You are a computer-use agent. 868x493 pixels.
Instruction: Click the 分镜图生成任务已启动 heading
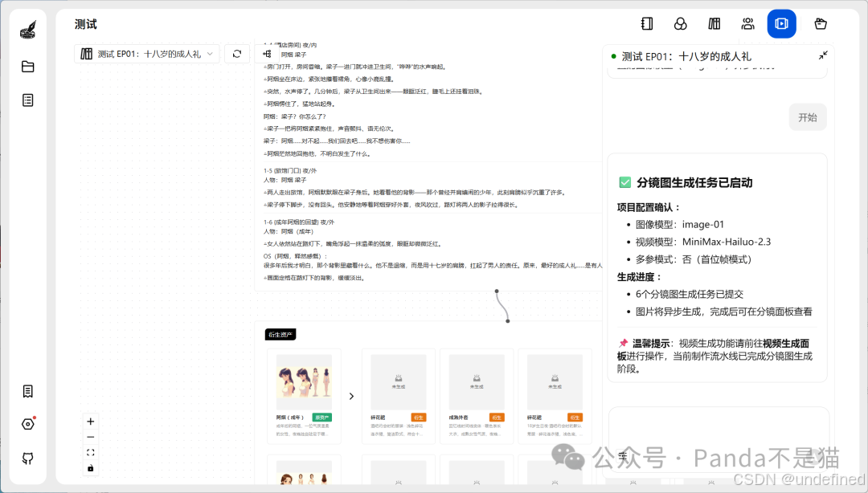tap(694, 182)
